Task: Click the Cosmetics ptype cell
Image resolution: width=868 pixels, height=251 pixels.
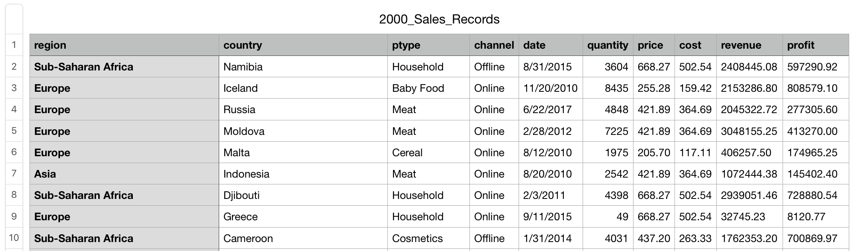Action: click(428, 238)
